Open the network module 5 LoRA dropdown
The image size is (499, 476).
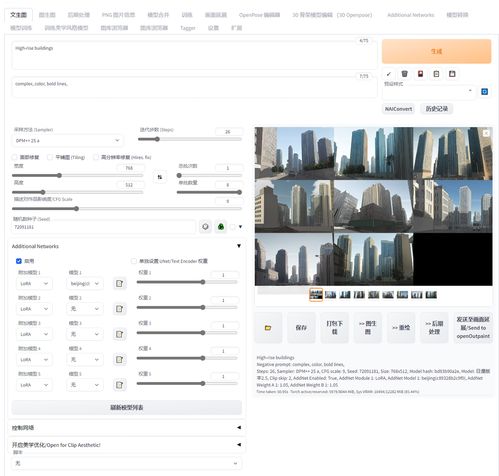click(x=34, y=385)
